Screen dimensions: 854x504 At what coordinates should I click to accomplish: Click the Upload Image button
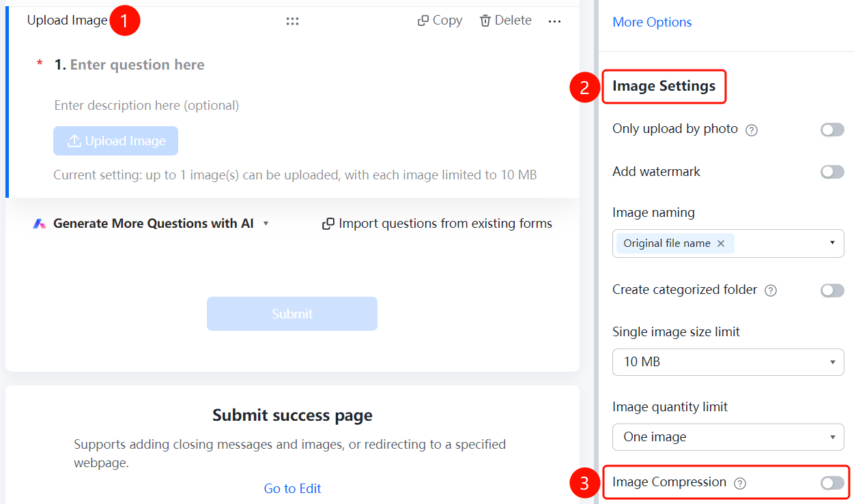coord(116,141)
